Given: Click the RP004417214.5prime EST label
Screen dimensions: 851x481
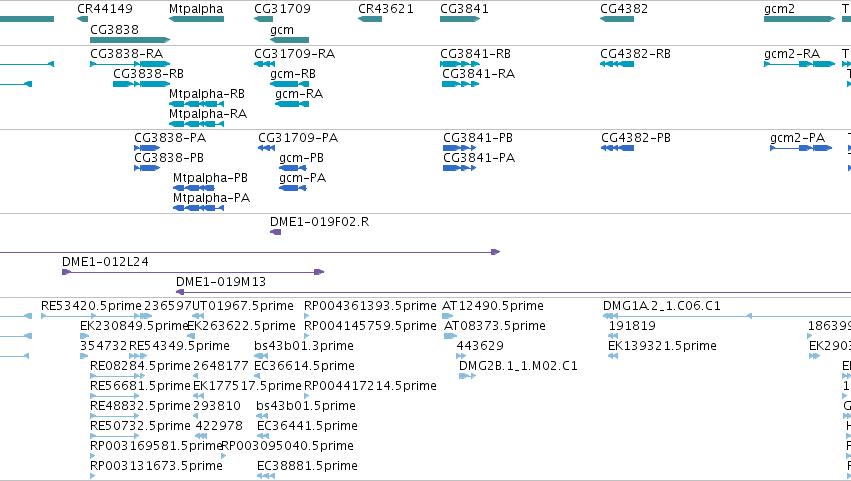Looking at the screenshot, I should point(370,387).
